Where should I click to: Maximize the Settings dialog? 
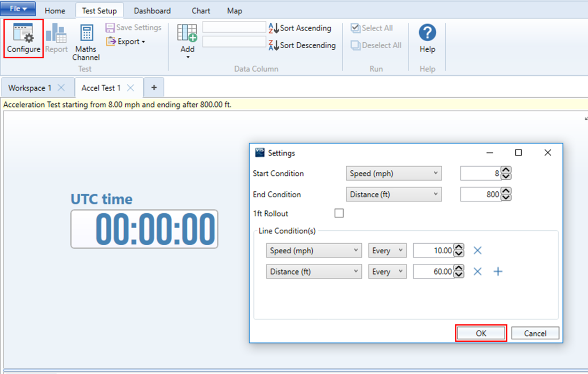pyautogui.click(x=519, y=152)
